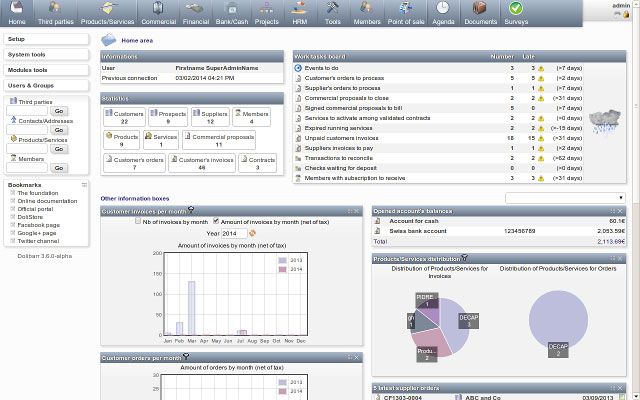640x400 pixels.
Task: Click the printer icon under admin
Action: coord(617,15)
